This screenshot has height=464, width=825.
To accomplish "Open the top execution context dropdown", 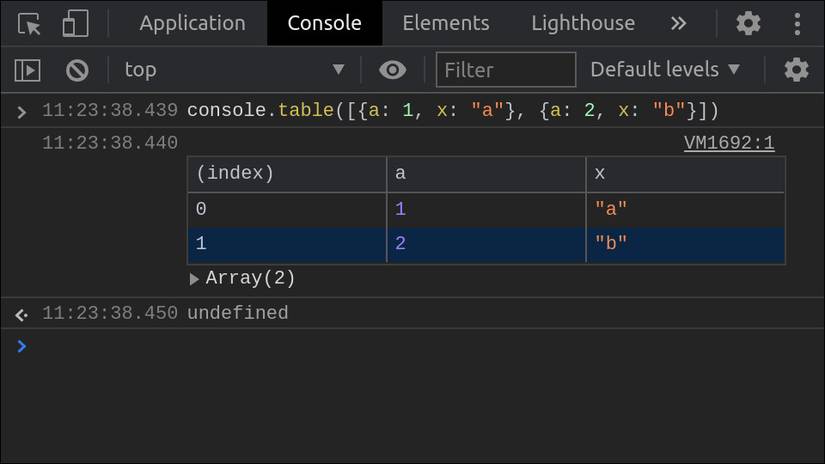I will (x=233, y=70).
